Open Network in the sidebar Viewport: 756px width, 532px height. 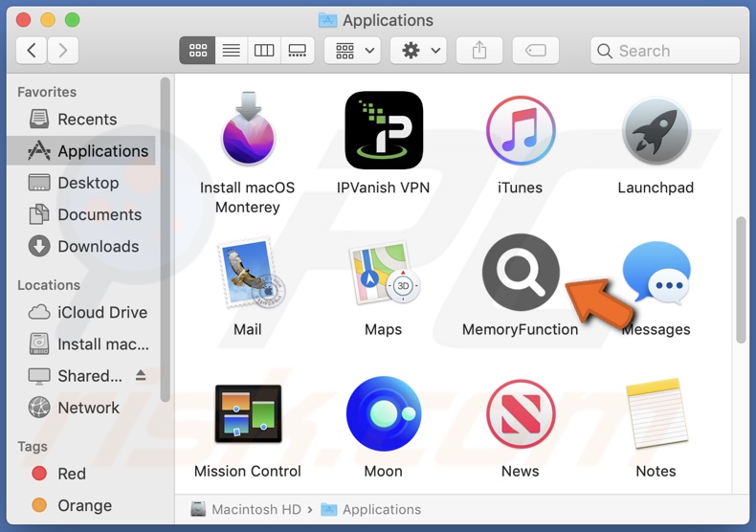[x=81, y=408]
